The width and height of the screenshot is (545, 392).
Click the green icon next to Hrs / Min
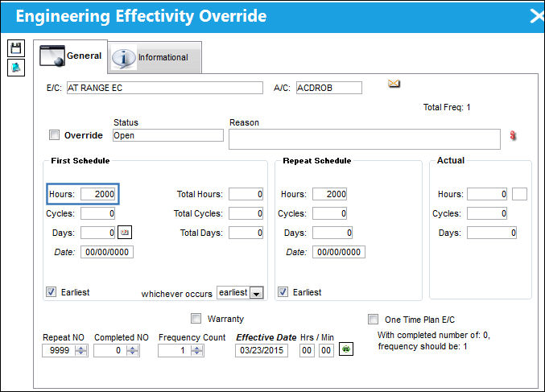click(346, 349)
